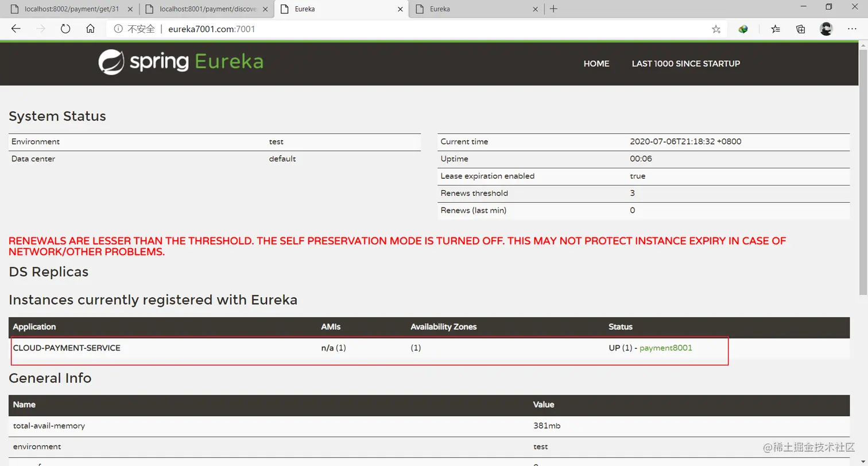Click the browser forward arrow
This screenshot has width=868, height=466.
[40, 29]
